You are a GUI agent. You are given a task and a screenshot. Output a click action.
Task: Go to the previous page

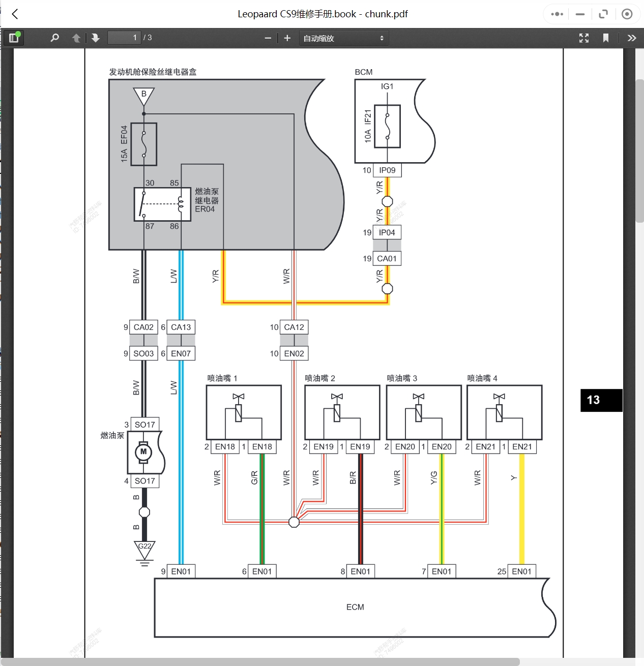pyautogui.click(x=76, y=38)
